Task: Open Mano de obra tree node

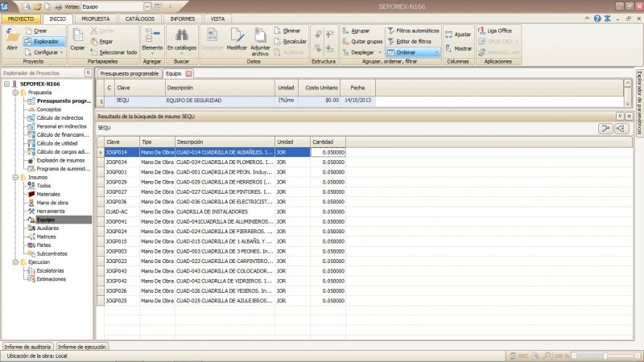Action: click(x=52, y=203)
